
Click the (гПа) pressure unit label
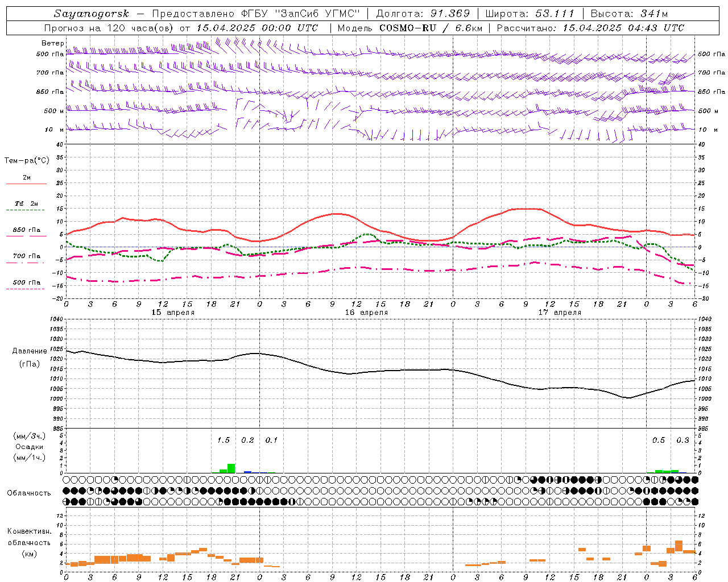[x=30, y=364]
